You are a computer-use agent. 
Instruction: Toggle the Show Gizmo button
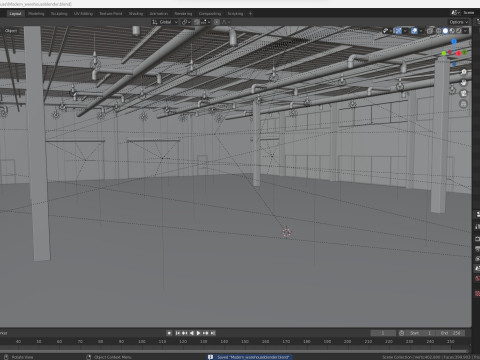pos(398,31)
